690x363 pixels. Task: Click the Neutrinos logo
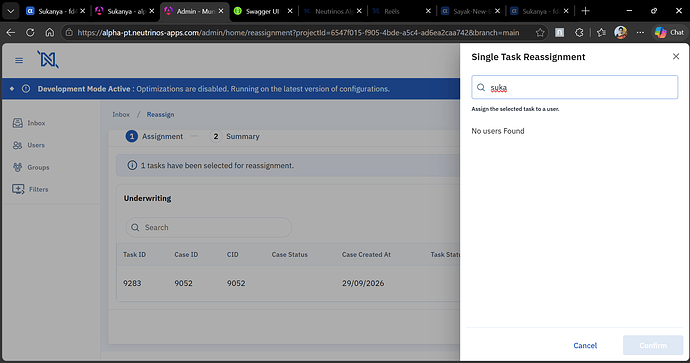(x=48, y=59)
